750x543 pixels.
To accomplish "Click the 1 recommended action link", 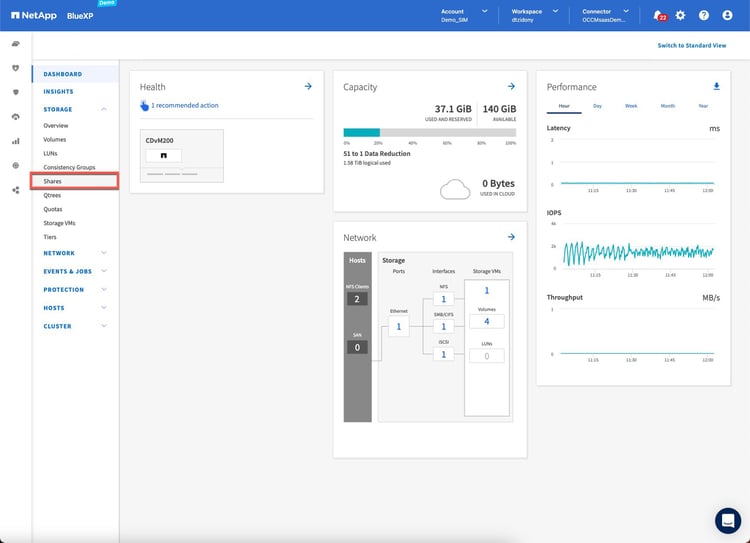I will 184,105.
